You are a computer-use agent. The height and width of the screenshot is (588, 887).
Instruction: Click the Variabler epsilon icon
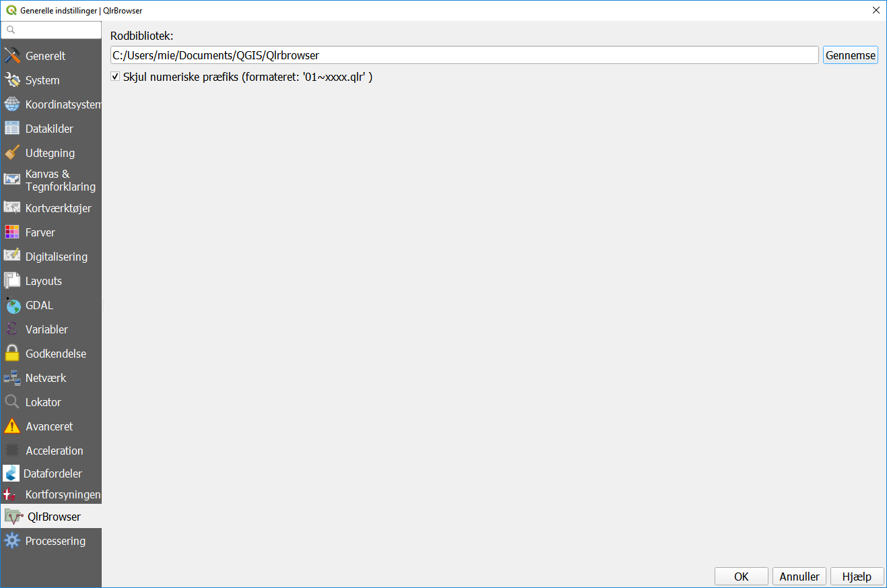coord(12,329)
